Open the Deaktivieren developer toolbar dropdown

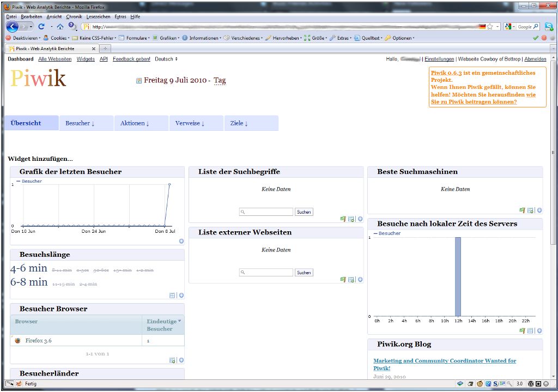pos(22,38)
